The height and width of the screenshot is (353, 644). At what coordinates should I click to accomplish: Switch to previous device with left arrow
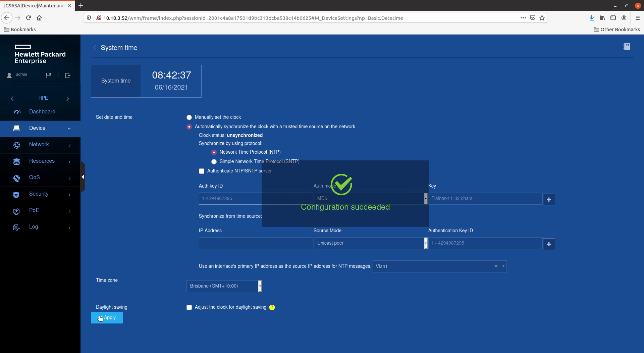tap(12, 98)
